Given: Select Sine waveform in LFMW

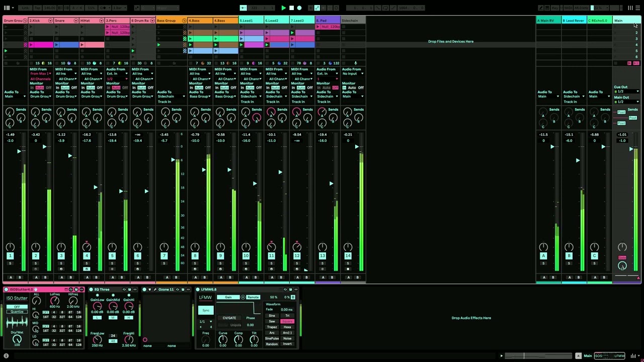Looking at the screenshot, I should [272, 316].
